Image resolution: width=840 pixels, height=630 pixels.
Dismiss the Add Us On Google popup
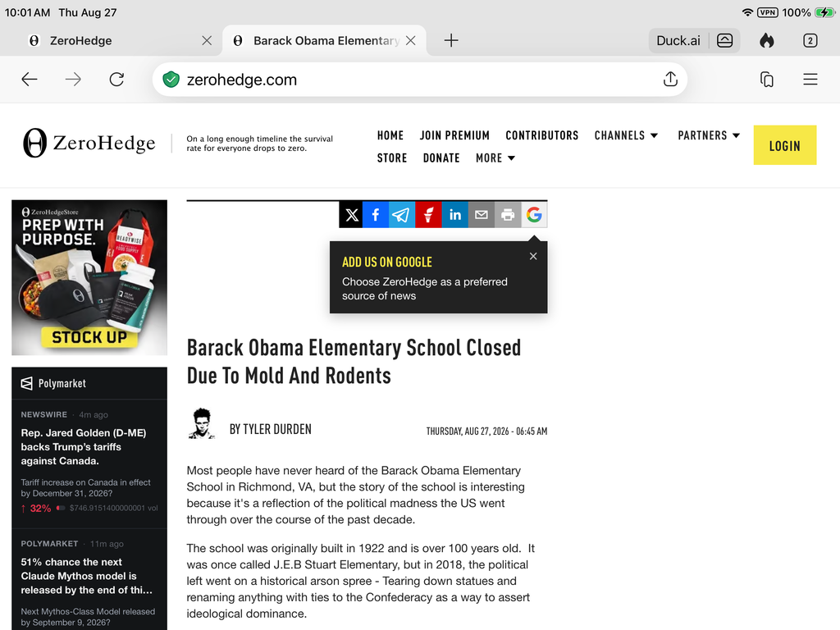[533, 256]
